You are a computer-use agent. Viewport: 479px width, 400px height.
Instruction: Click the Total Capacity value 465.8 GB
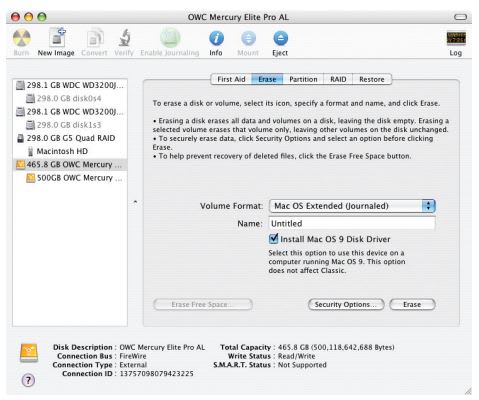336,347
